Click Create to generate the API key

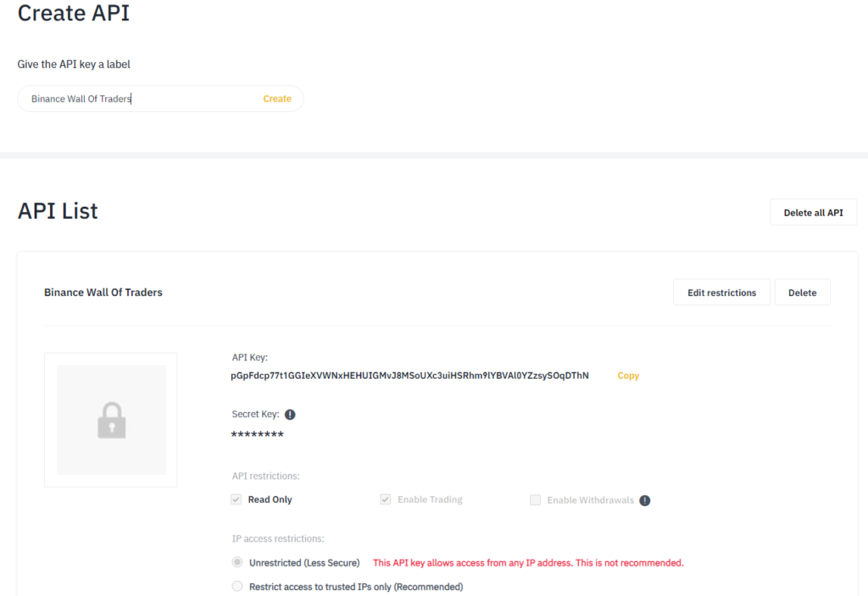pos(277,98)
